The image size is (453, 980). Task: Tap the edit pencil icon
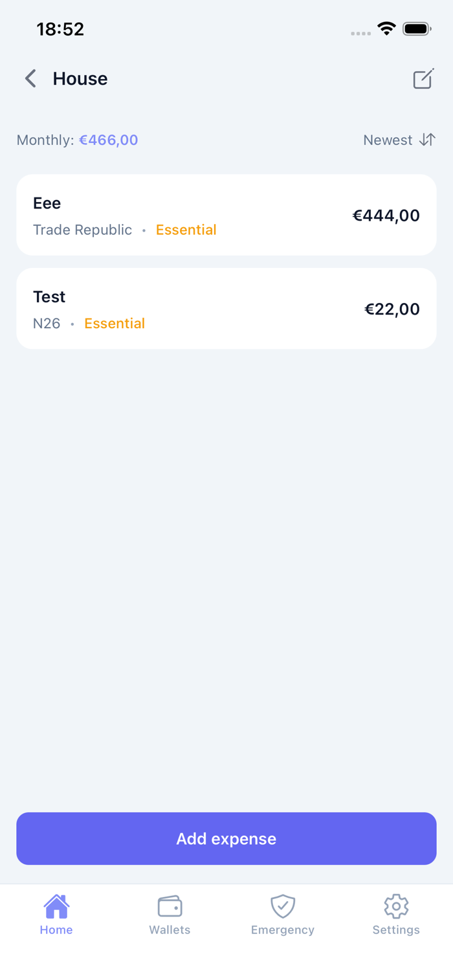coord(423,79)
